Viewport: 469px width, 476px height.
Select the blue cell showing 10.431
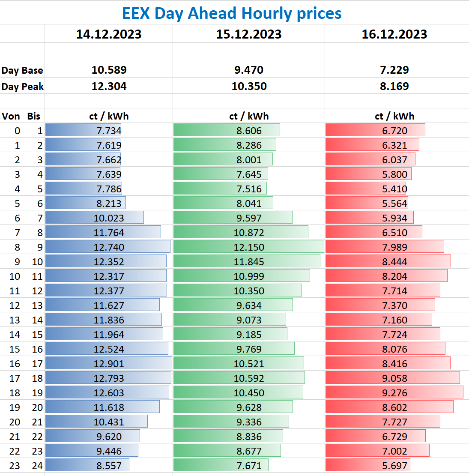(x=109, y=422)
